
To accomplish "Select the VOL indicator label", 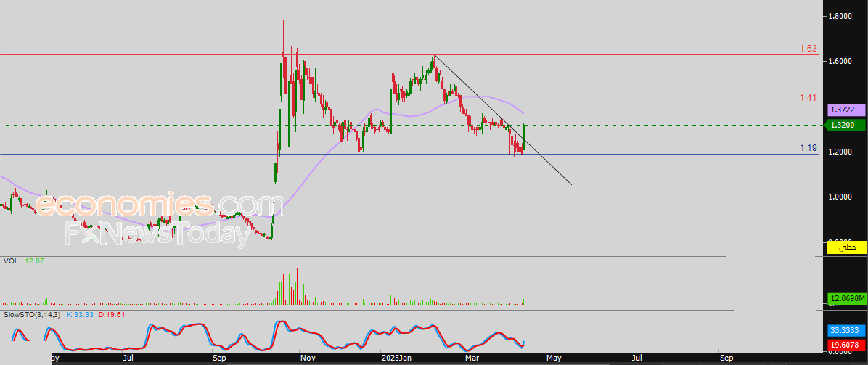I will [x=10, y=261].
